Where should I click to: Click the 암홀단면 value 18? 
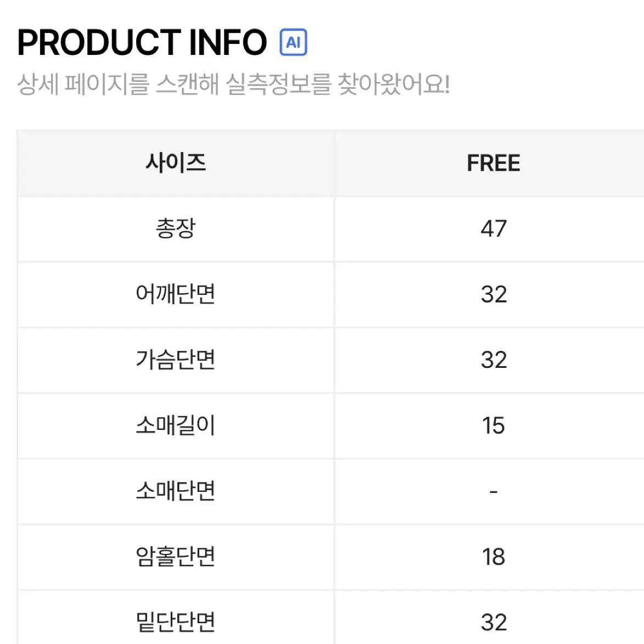(x=493, y=557)
